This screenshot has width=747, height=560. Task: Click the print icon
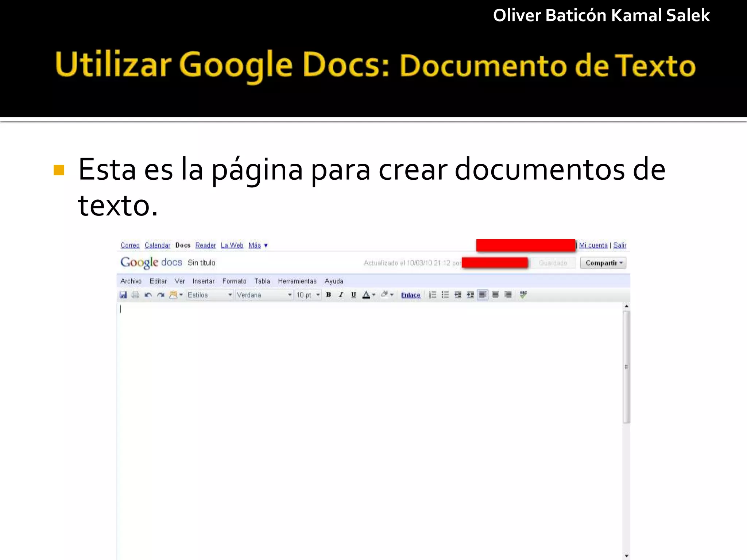coord(135,295)
